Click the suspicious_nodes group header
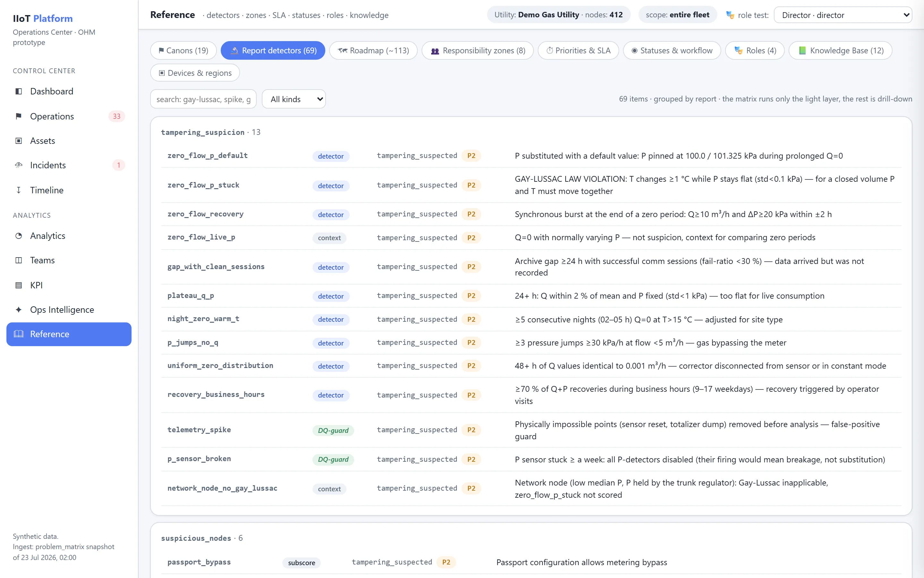 click(202, 538)
